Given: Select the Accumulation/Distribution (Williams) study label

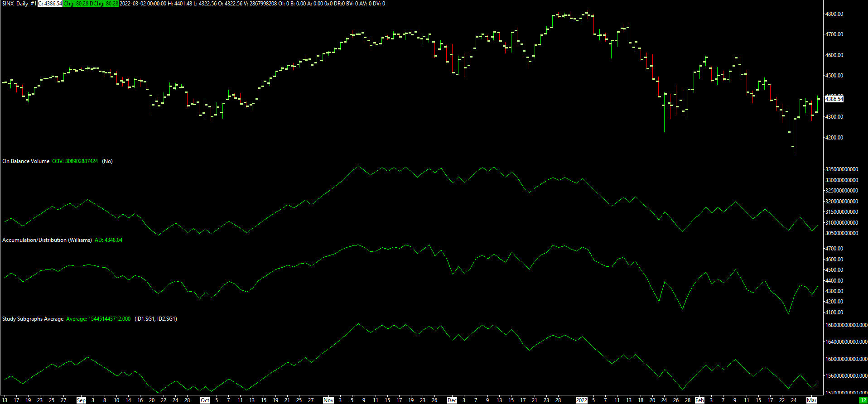Looking at the screenshot, I should [47, 240].
